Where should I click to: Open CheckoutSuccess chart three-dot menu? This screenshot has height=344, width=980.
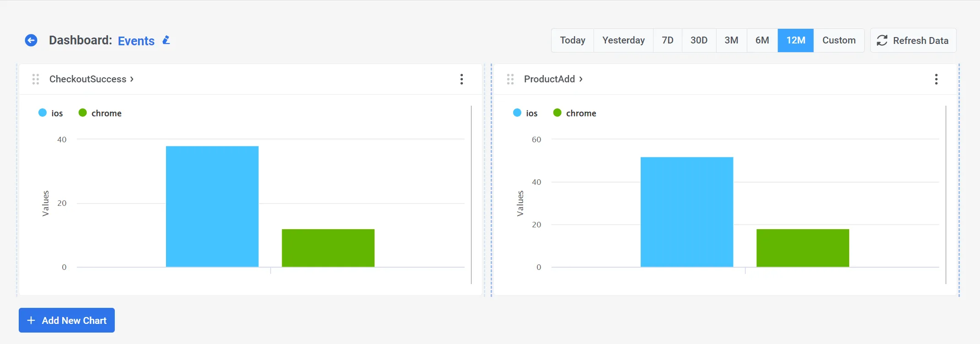tap(461, 79)
